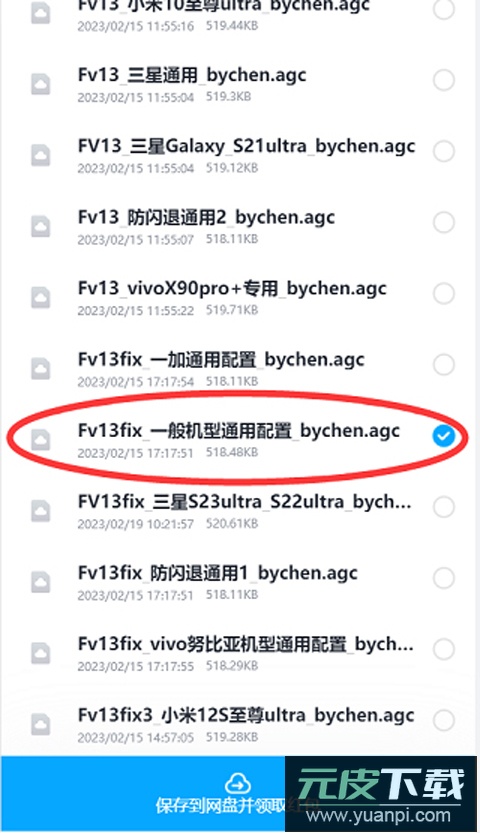Click the 元皮下载 watermark logo
480x833 pixels.
[x=381, y=794]
